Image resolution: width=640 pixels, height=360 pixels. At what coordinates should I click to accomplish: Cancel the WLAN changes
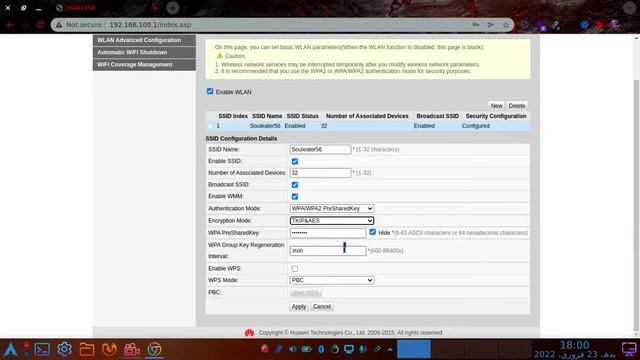pos(322,307)
